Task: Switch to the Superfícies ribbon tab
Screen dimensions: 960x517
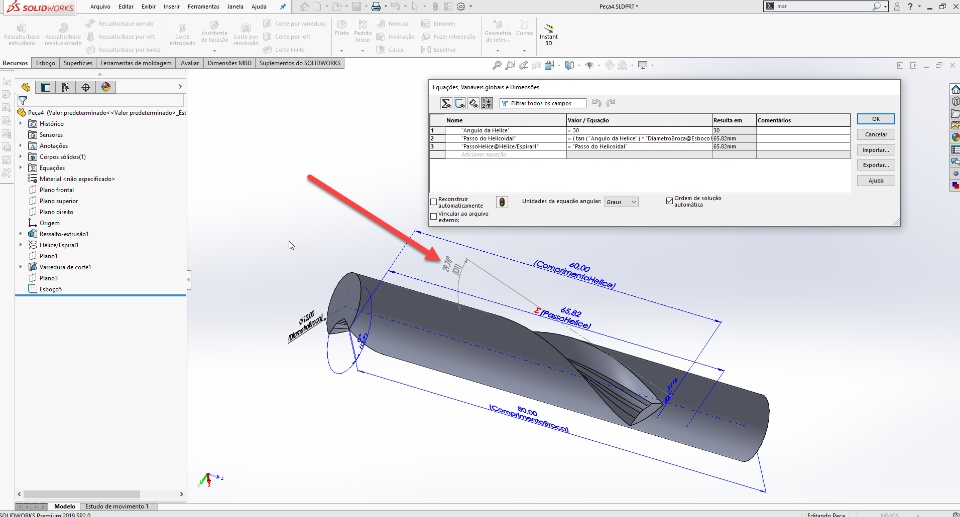Action: click(x=78, y=63)
